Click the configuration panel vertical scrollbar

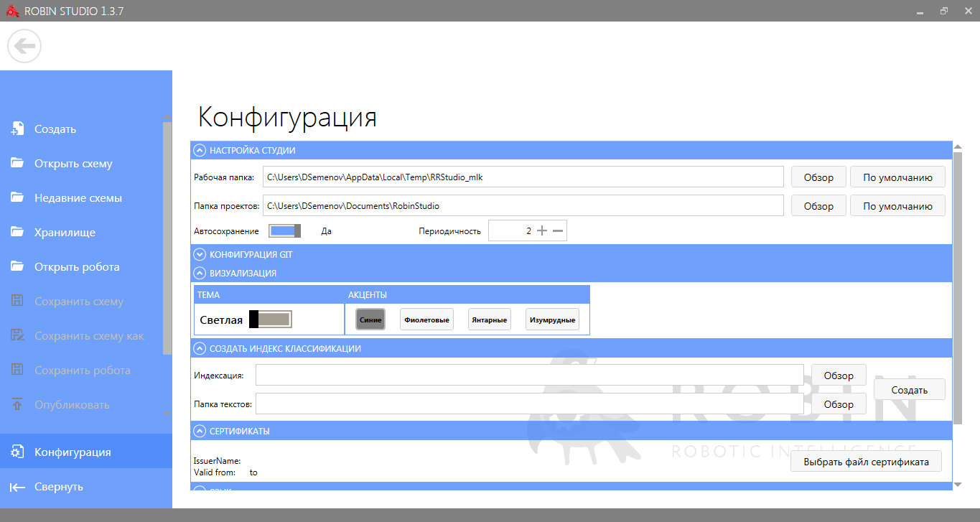(x=957, y=287)
